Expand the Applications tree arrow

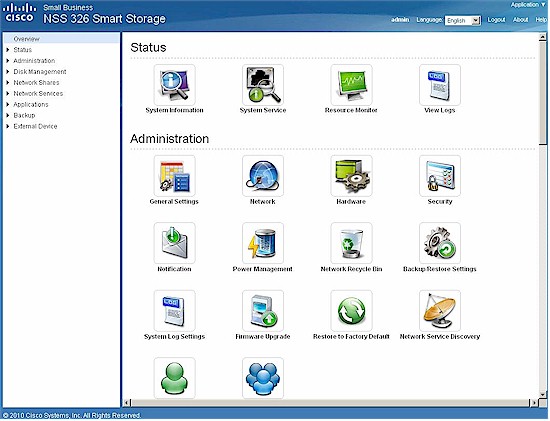tap(8, 104)
